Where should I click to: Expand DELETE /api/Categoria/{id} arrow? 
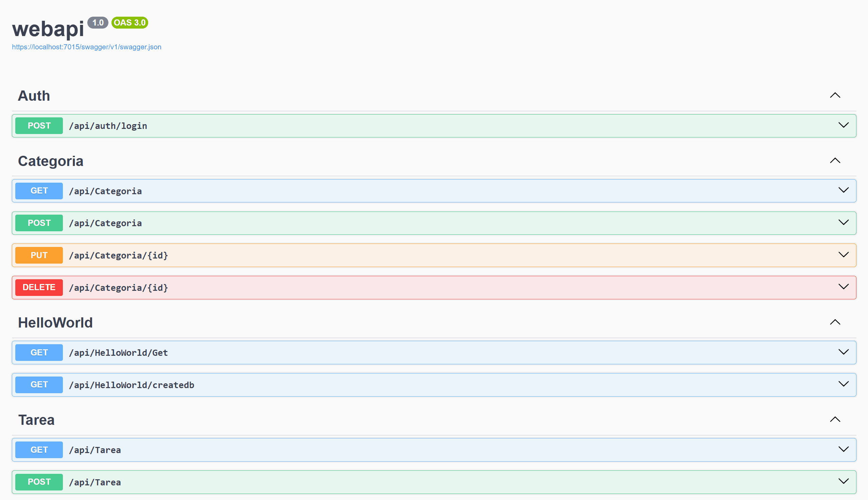pos(843,286)
